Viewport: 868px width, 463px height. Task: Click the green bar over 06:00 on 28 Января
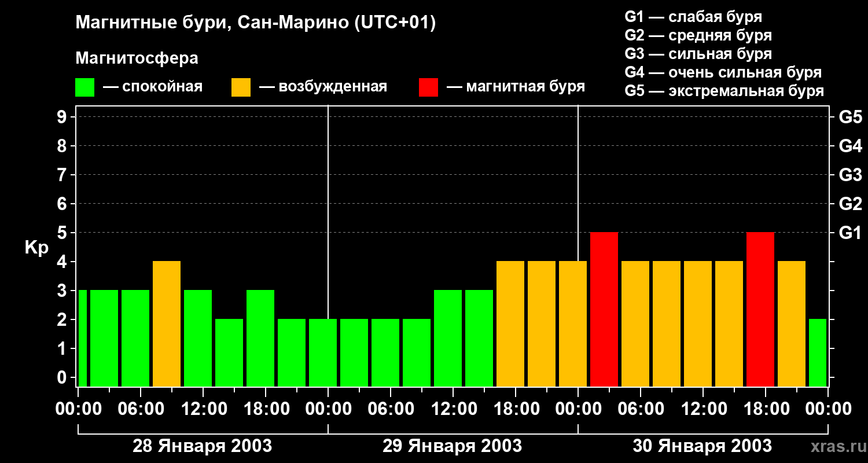pos(135,338)
